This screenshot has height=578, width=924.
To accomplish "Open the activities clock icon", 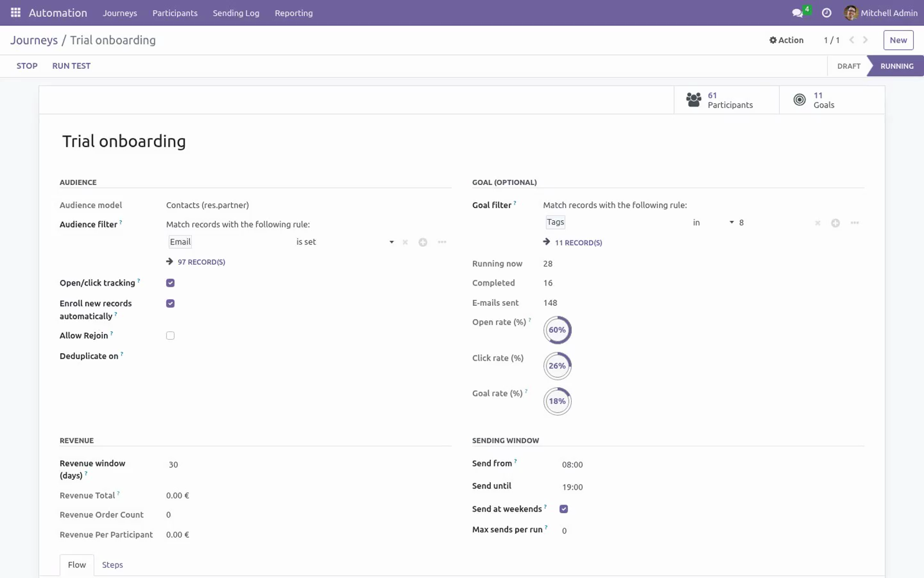I will [826, 13].
